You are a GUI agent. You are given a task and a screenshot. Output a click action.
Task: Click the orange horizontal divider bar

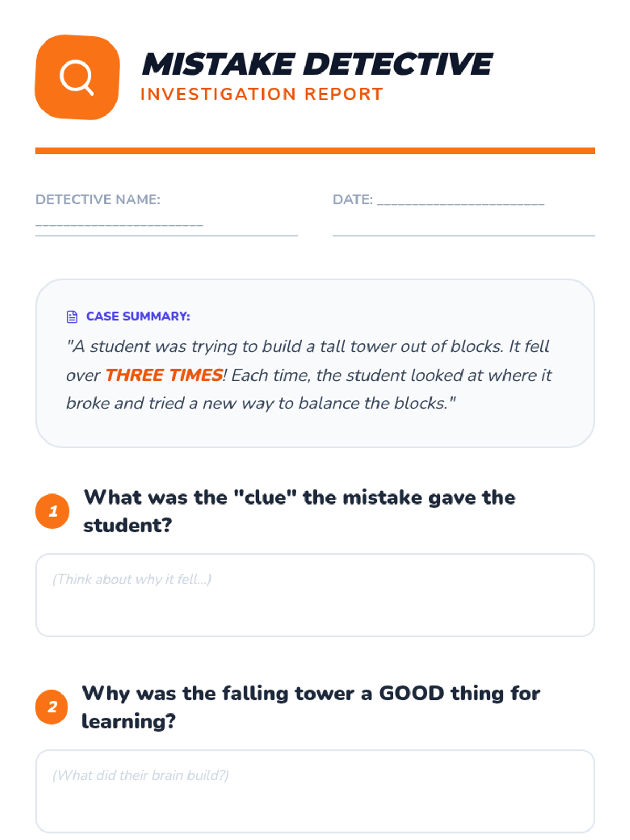pos(315,151)
